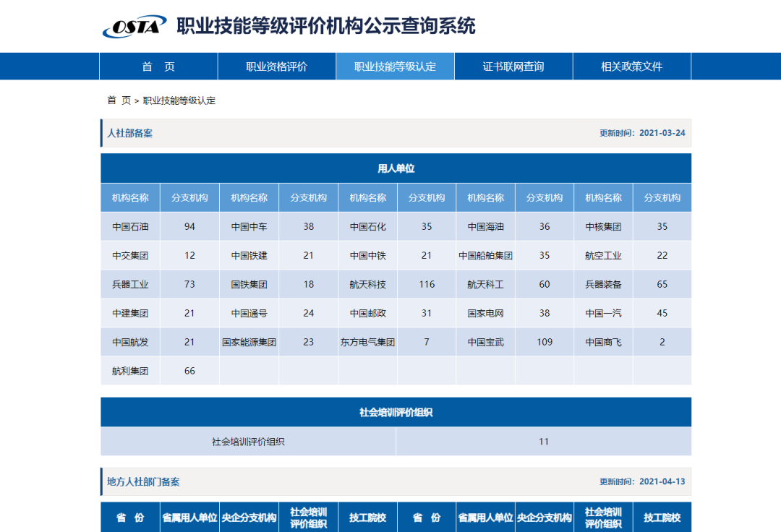Select the 国铁集团 table cell
Screen dimensions: 781x532
(x=249, y=284)
